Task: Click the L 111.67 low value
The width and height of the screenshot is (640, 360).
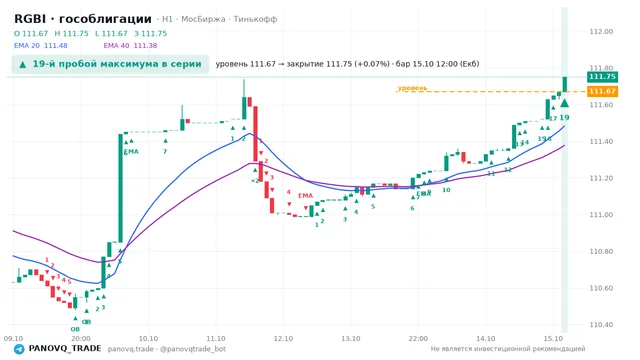Action: coord(111,33)
